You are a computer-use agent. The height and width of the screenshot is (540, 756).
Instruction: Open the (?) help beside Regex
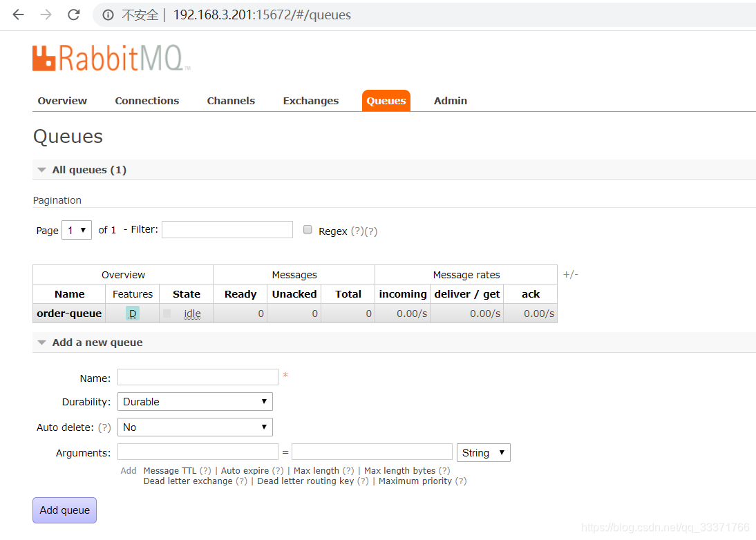359,232
